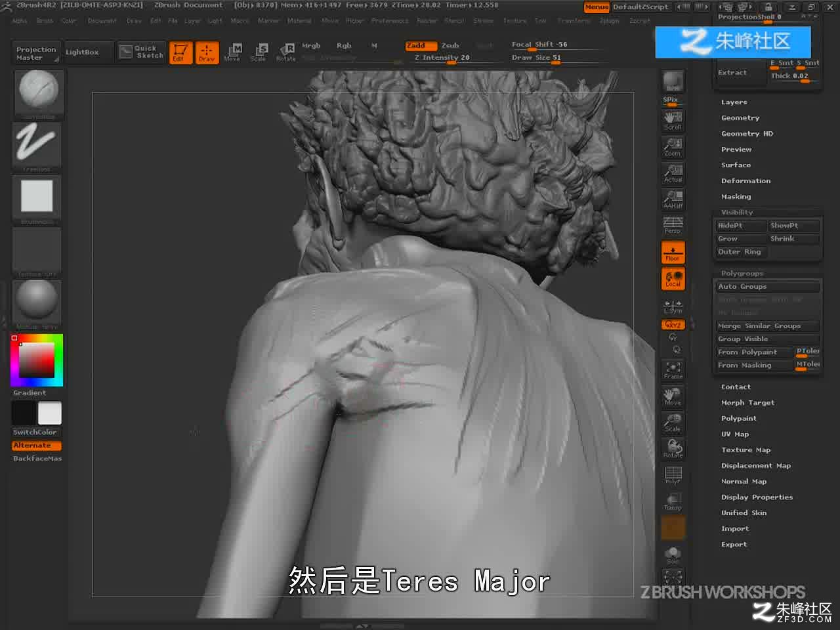Open the material sphere selector
The width and height of the screenshot is (840, 630).
[x=37, y=302]
